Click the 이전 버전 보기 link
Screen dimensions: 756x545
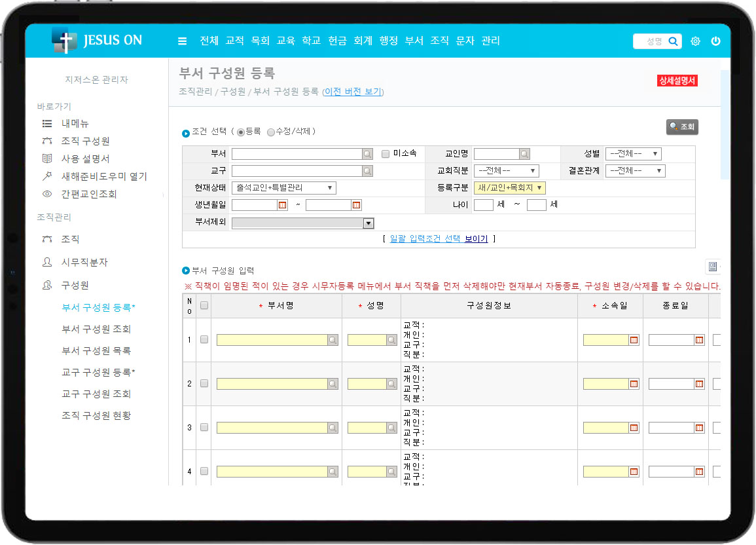(353, 92)
